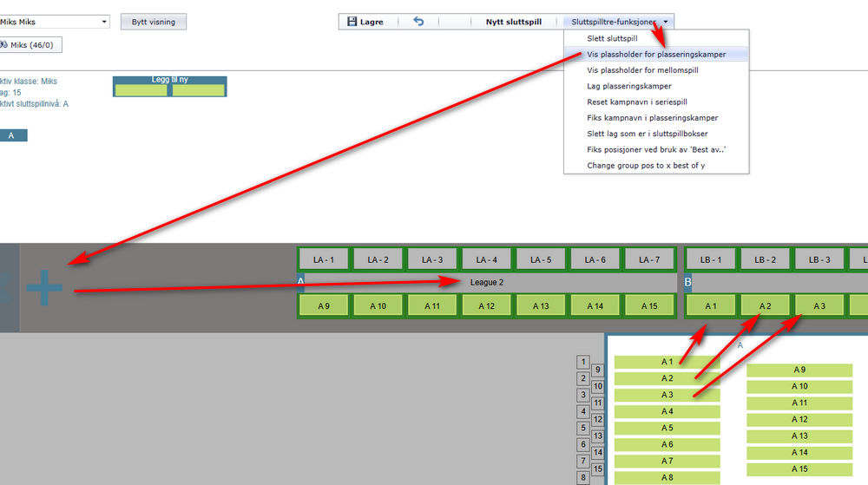Click the LA - 2 slot

(378, 259)
